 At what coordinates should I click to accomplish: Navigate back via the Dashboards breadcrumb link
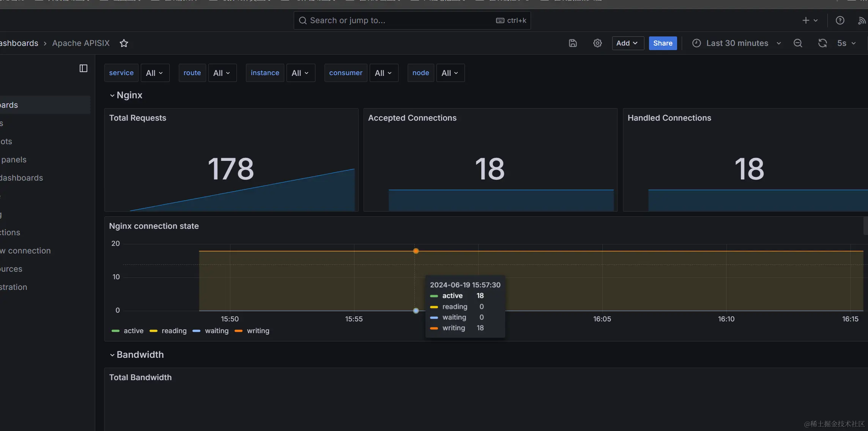point(19,43)
